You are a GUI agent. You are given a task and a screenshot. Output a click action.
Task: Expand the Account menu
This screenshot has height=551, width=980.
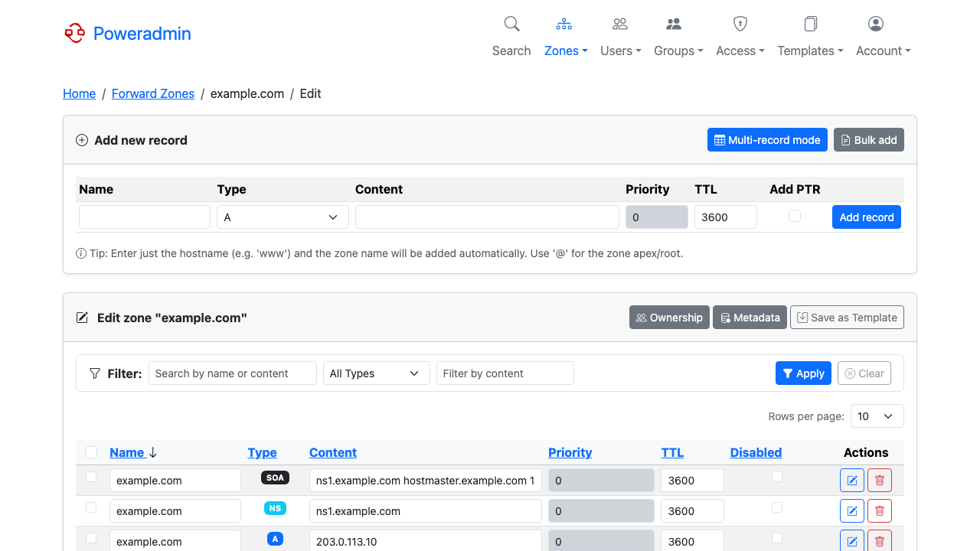click(884, 51)
